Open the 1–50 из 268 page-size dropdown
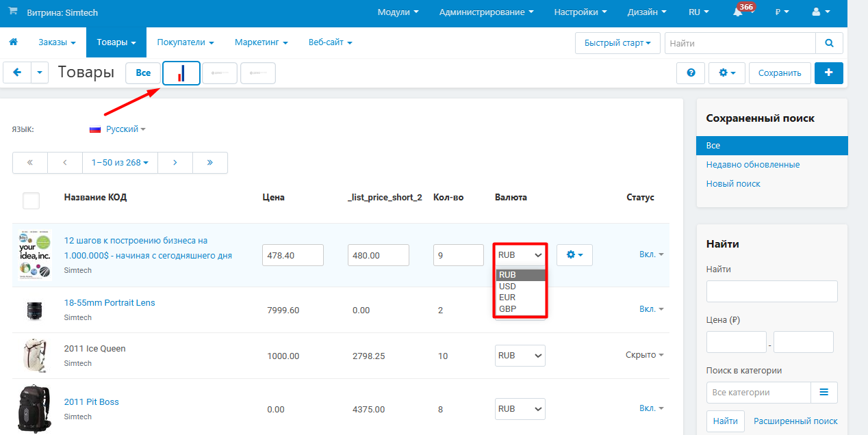Viewport: 868px width, 435px height. point(120,163)
